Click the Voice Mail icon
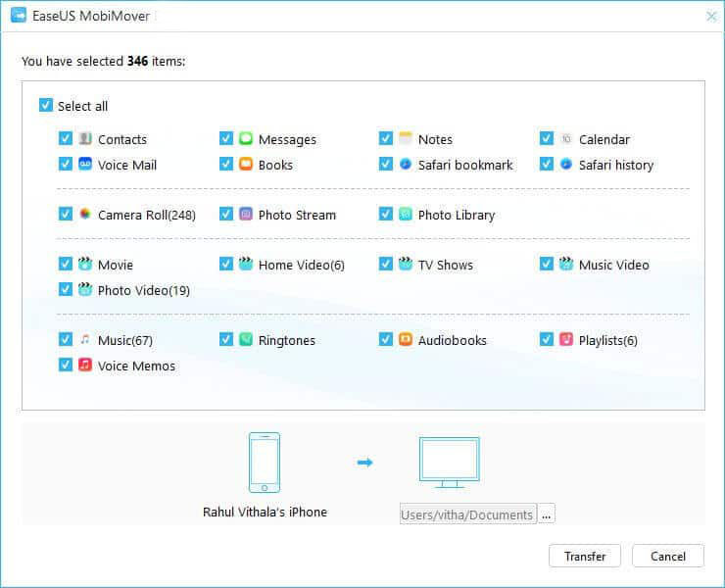The width and height of the screenshot is (725, 588). (85, 164)
